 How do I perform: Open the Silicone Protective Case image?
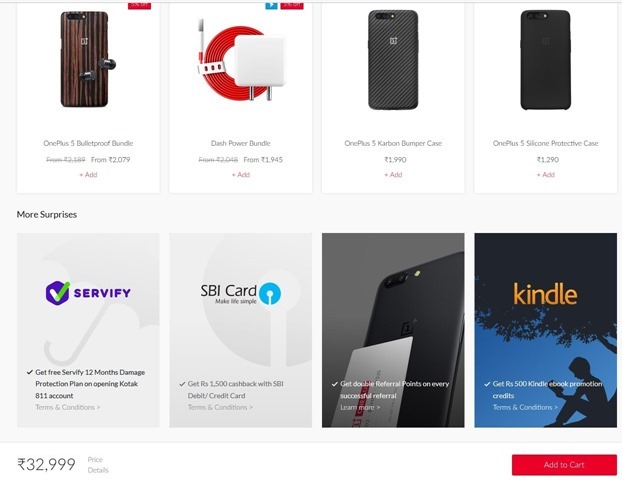(x=545, y=60)
